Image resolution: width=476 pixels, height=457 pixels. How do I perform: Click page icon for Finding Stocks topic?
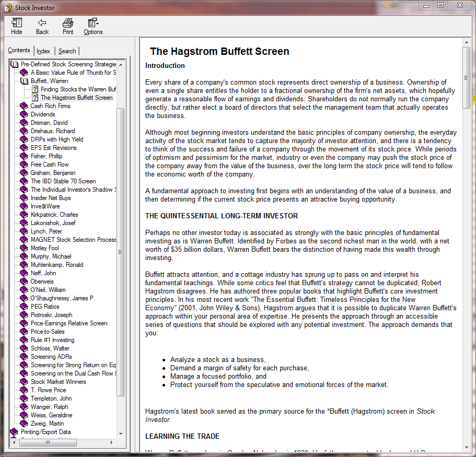(35, 89)
